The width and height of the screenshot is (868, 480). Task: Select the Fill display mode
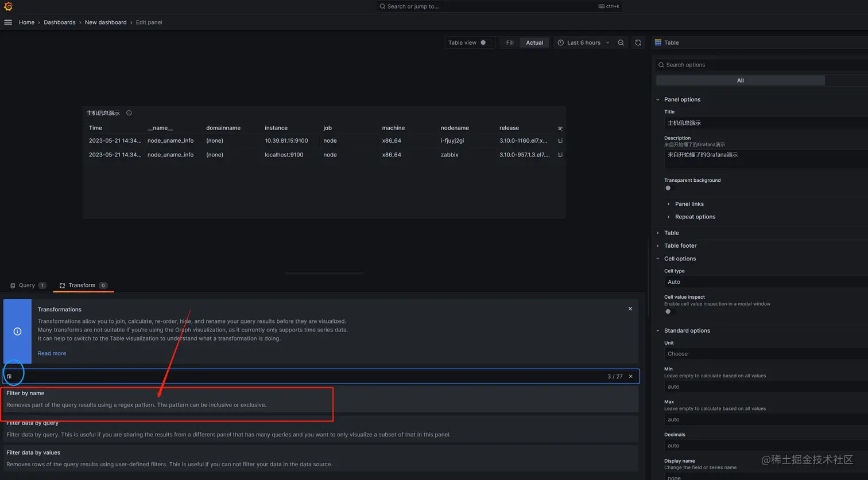pos(510,42)
